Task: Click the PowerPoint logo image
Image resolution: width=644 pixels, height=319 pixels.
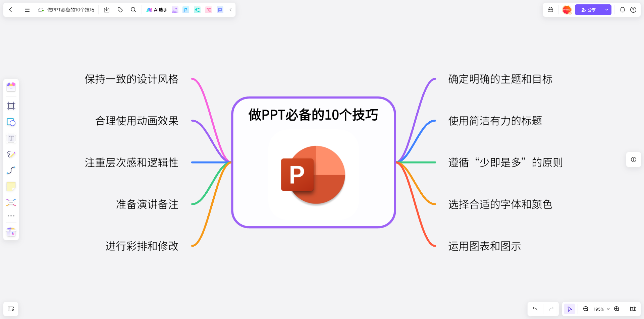Action: [x=313, y=175]
